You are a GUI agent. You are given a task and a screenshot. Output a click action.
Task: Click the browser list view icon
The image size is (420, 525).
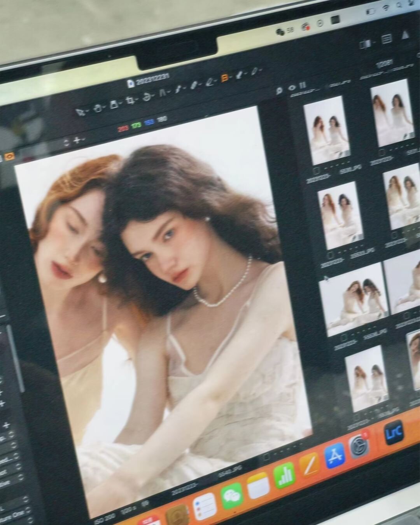point(387,39)
